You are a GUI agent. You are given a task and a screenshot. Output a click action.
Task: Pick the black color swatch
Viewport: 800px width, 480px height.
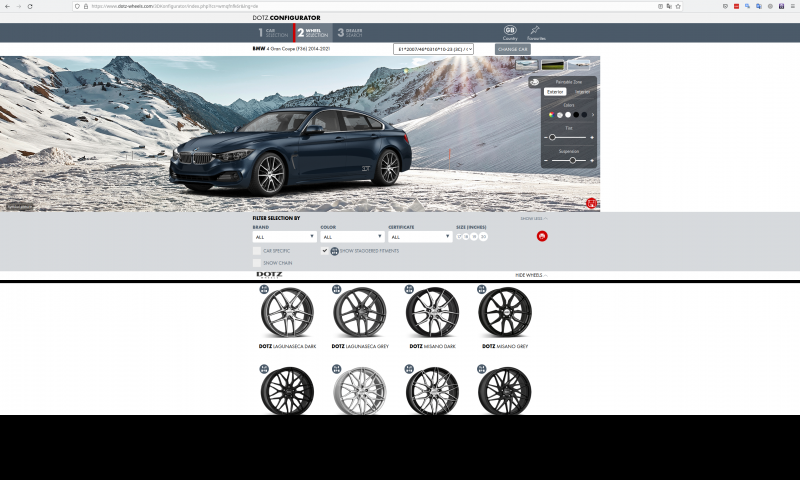[x=576, y=115]
